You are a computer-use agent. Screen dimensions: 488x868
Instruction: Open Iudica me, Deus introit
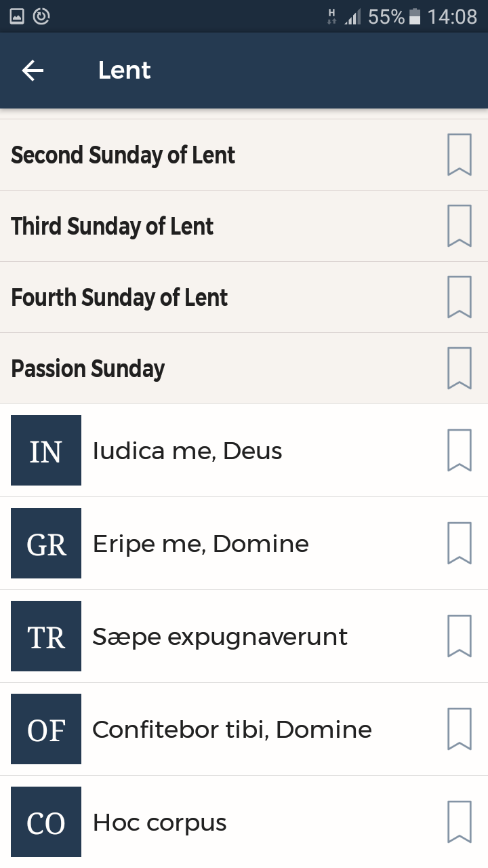coord(187,451)
